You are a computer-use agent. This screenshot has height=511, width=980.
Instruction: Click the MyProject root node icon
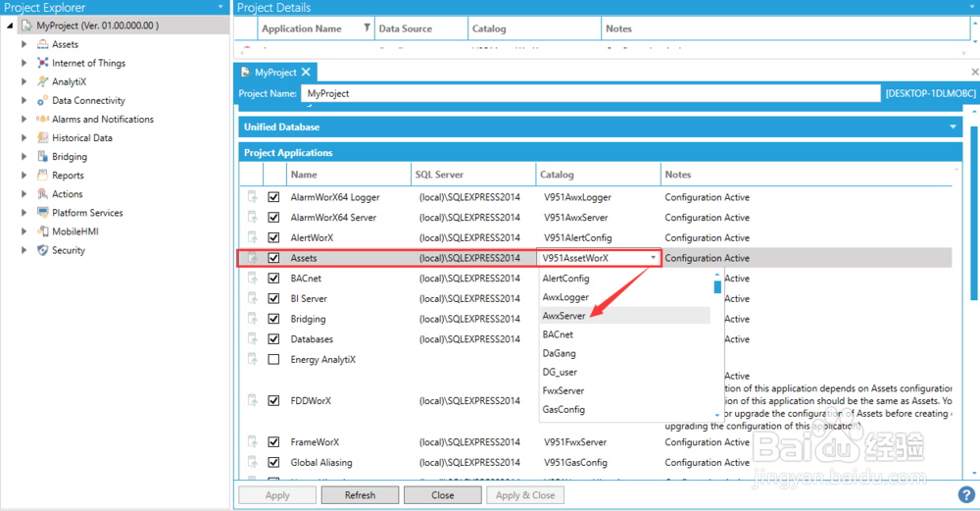pos(26,26)
